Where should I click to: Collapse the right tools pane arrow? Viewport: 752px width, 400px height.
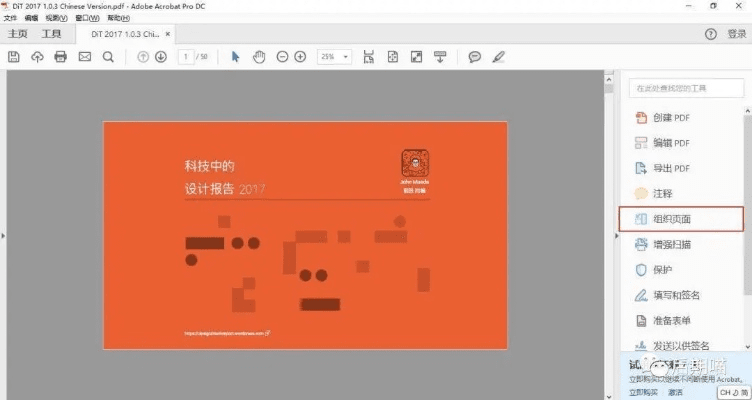pyautogui.click(x=617, y=235)
